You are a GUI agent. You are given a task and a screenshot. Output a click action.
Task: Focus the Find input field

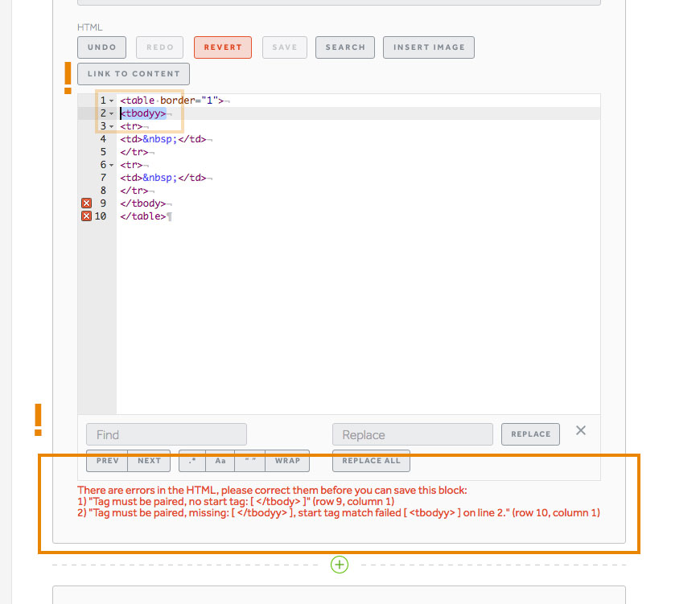pos(167,434)
